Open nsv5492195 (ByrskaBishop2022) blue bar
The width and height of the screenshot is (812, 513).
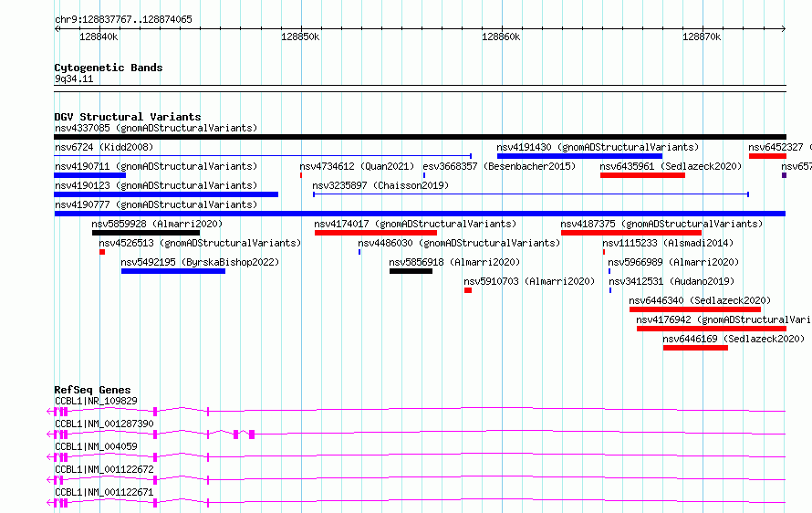(x=173, y=271)
